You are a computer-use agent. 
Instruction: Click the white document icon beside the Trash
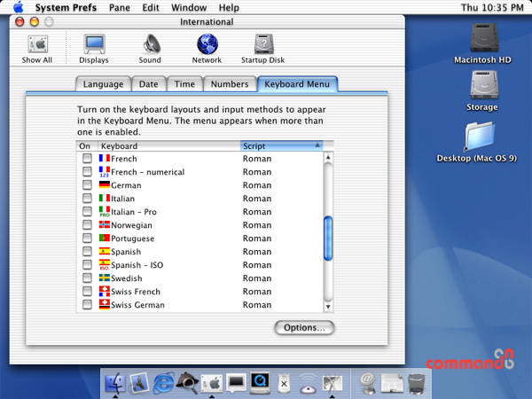(x=392, y=384)
